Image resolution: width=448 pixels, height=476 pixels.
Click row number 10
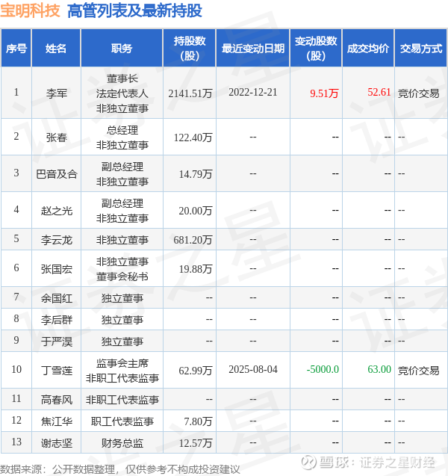tap(16, 369)
